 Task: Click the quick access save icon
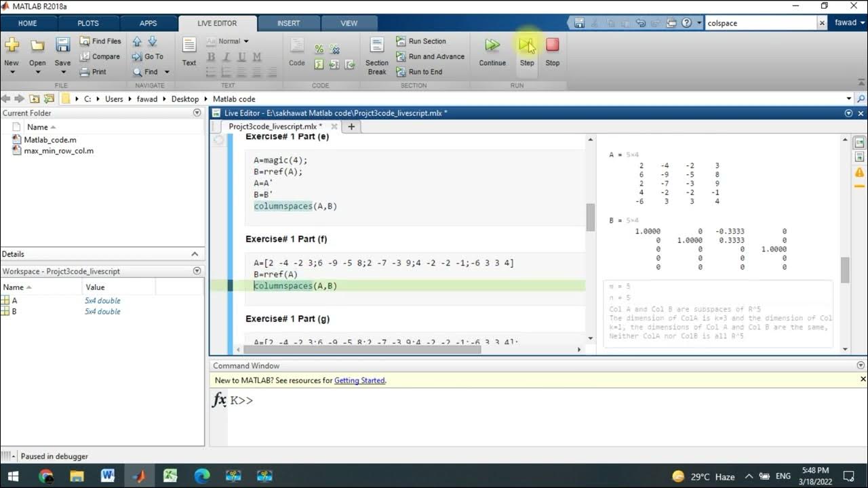coord(579,23)
